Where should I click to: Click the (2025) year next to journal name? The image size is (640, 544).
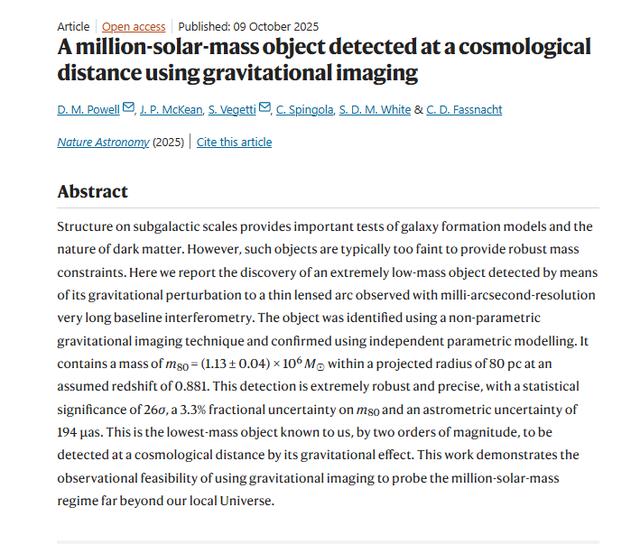(168, 142)
